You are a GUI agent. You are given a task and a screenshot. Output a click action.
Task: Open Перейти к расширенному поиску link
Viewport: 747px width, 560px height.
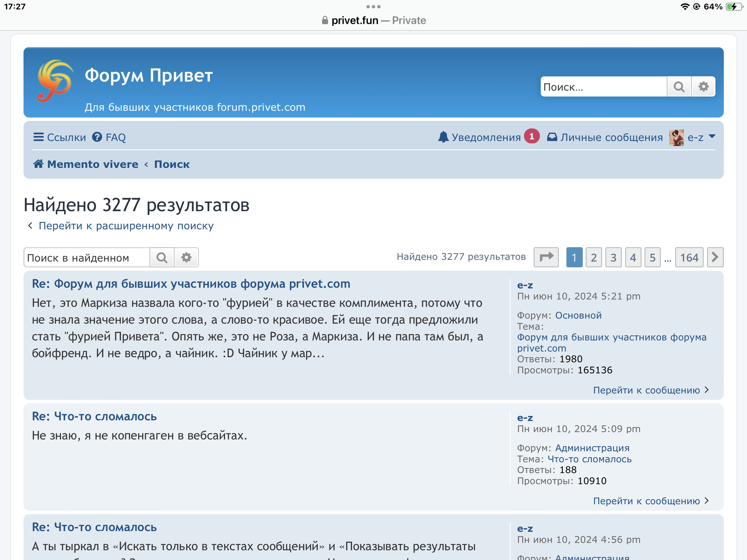[x=126, y=226]
